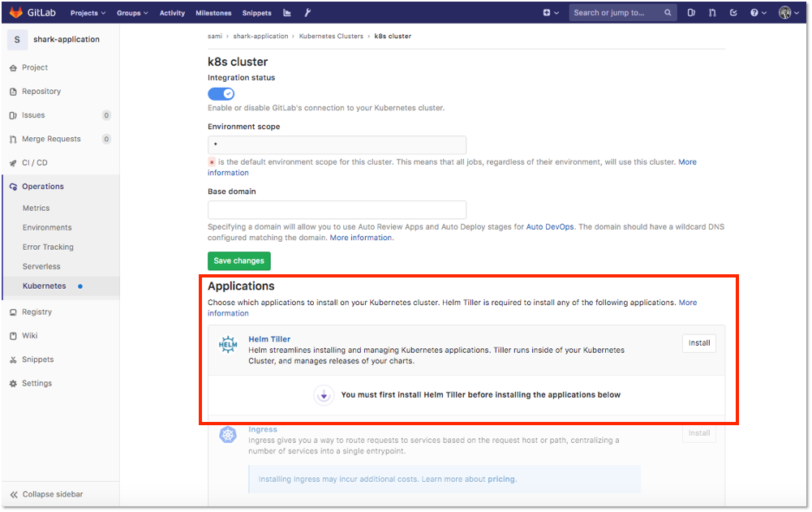Click the search magnifier icon

pyautogui.click(x=668, y=13)
